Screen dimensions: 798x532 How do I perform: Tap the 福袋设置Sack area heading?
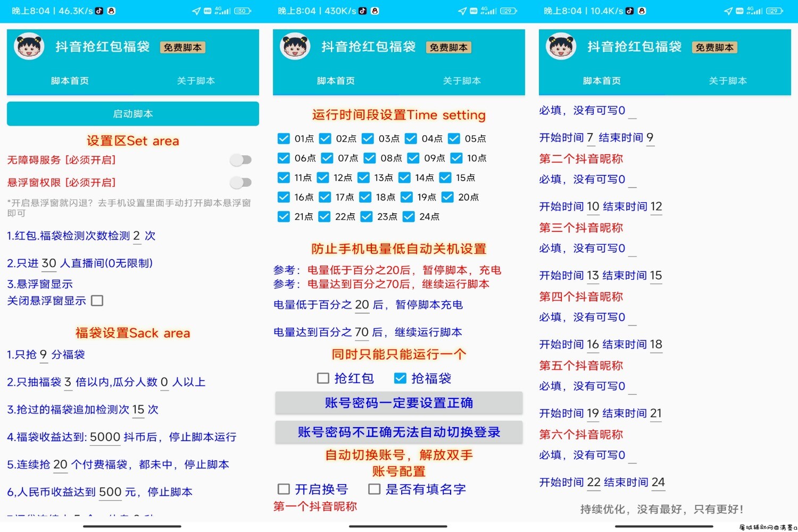[x=133, y=333]
